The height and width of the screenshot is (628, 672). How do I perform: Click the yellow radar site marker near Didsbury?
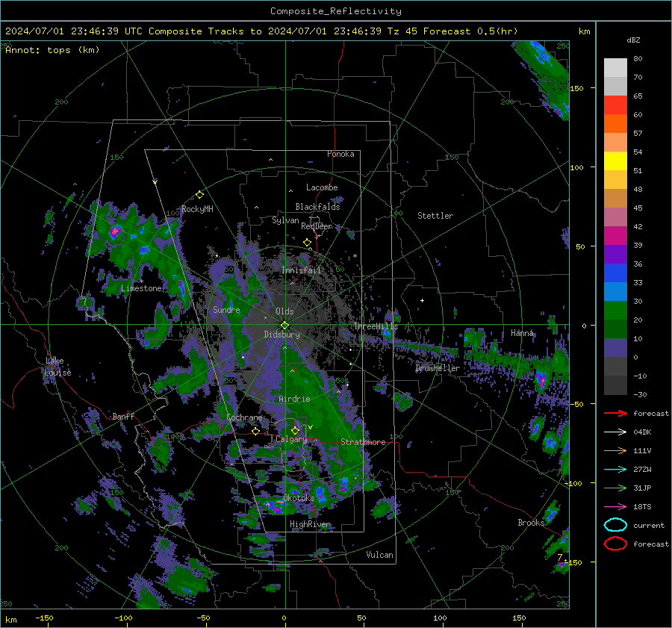pos(284,326)
